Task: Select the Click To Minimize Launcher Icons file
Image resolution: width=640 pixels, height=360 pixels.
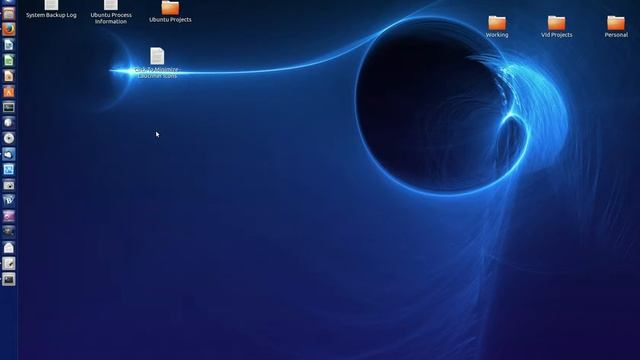Action: [157, 56]
